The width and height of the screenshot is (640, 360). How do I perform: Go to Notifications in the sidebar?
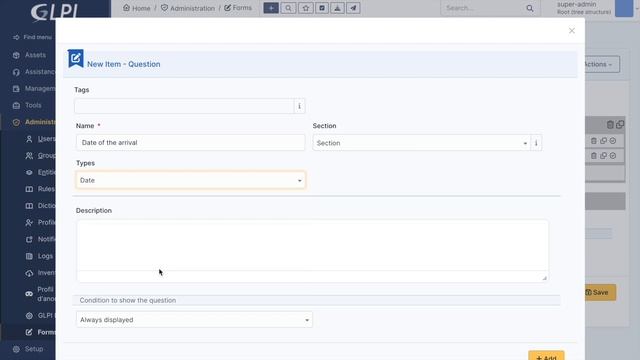[40, 239]
